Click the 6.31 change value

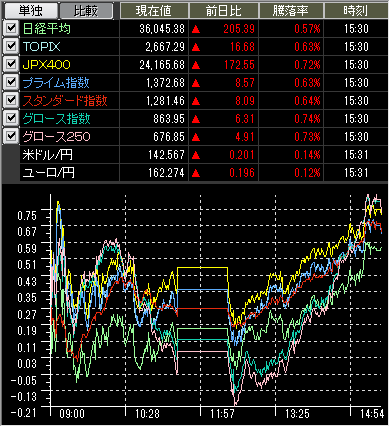point(245,119)
